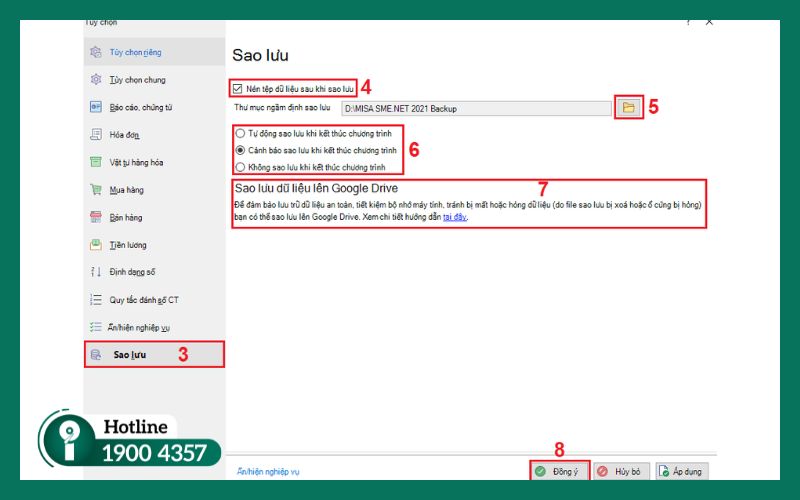Open the Tiền lương settings section
800x500 pixels.
(x=128, y=244)
